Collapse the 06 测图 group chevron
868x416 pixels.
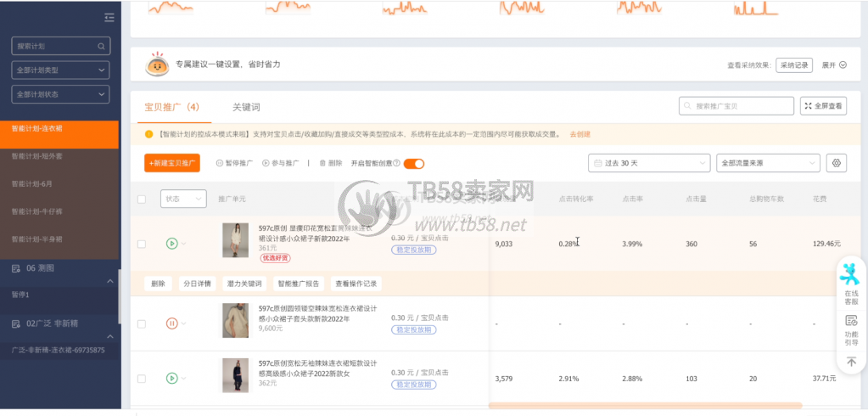[x=110, y=281]
